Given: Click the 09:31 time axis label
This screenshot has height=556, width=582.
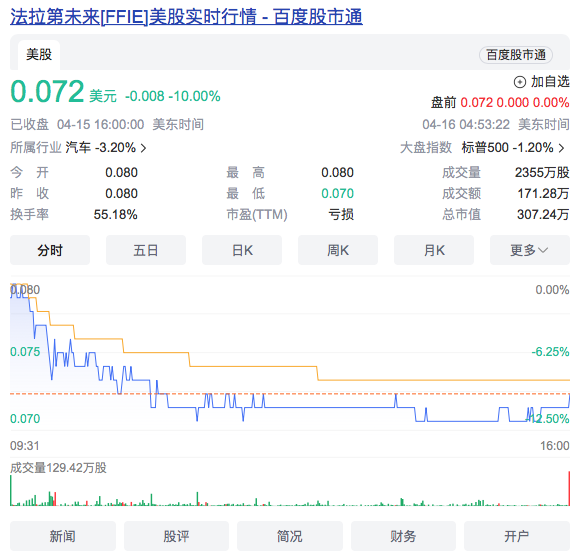Looking at the screenshot, I should pos(24,445).
